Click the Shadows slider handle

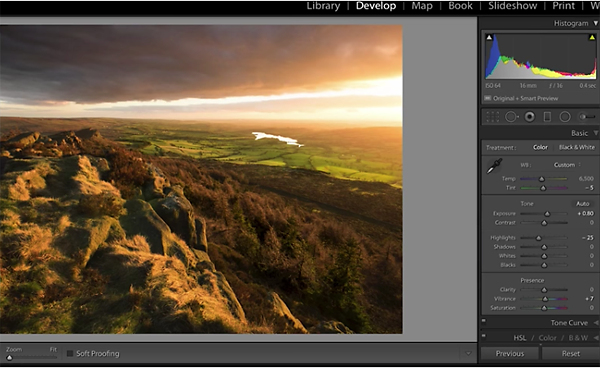[x=544, y=247]
